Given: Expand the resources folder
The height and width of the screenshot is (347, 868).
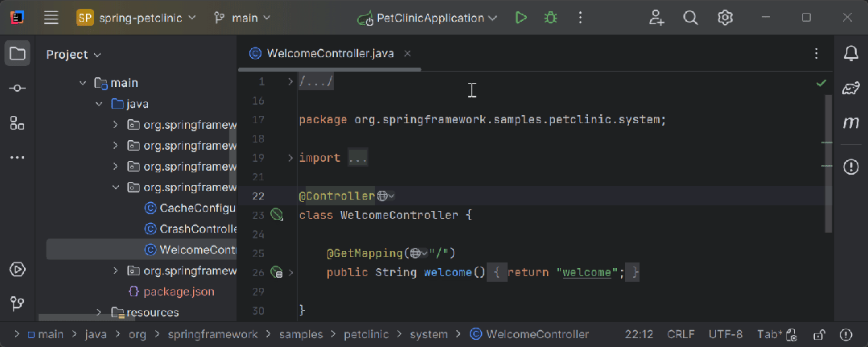Looking at the screenshot, I should 99,312.
